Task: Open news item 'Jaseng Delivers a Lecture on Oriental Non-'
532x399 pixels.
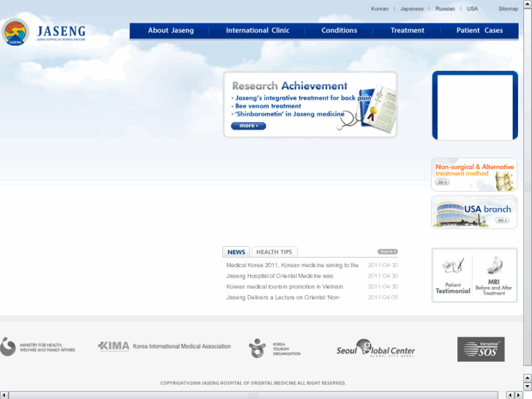Action: pos(283,297)
